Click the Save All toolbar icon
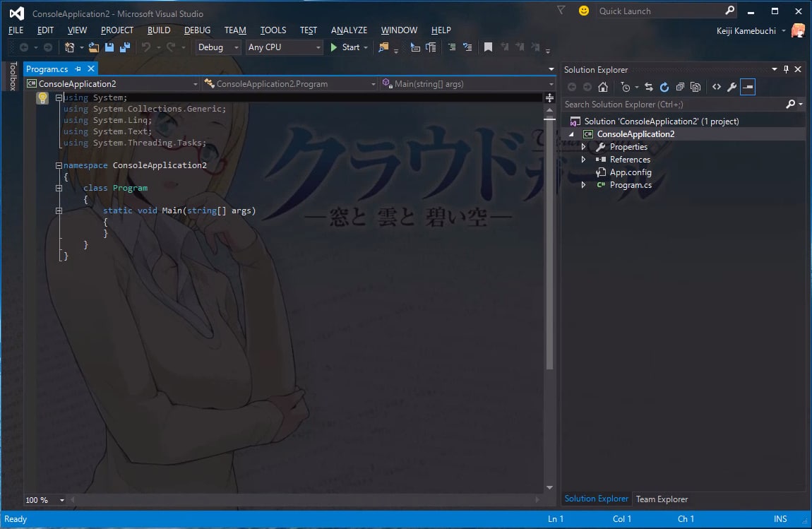The image size is (812, 529). point(125,47)
